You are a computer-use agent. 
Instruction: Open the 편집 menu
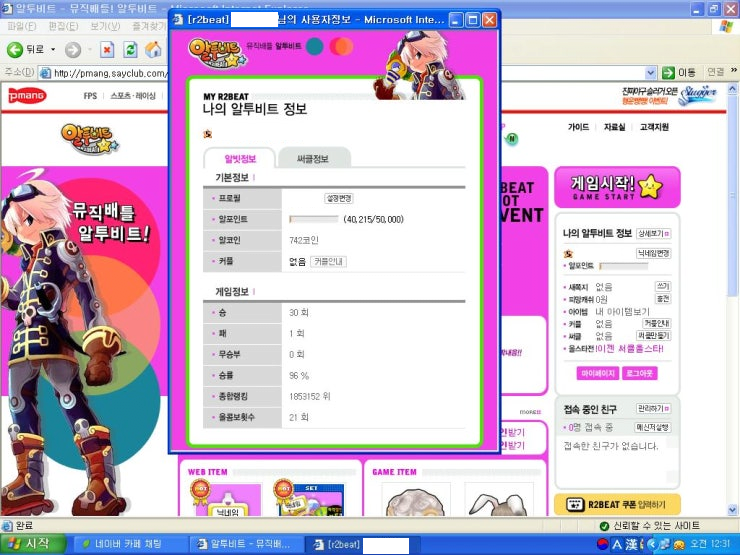(x=63, y=26)
